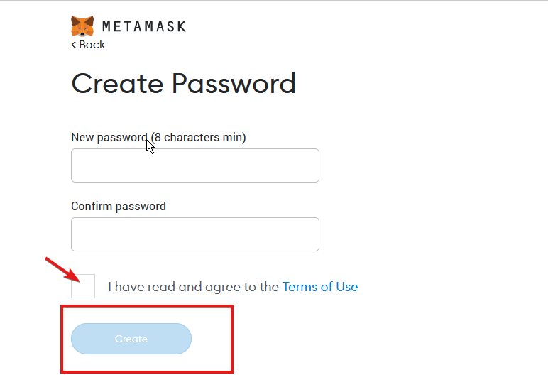Click the word "Create" in page heading

click(x=117, y=84)
